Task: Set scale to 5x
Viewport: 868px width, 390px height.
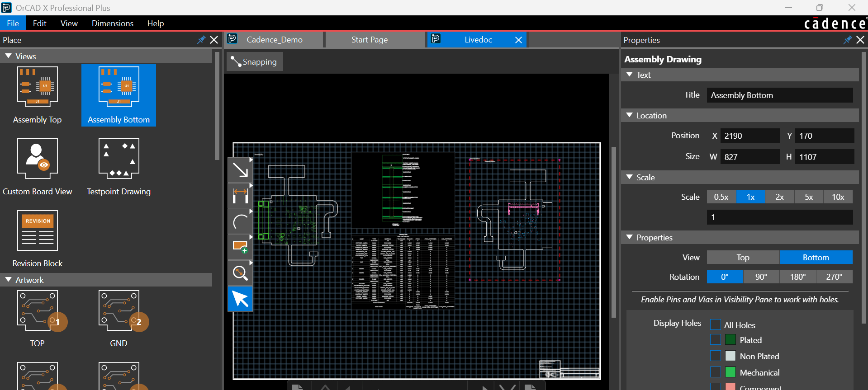Action: tap(809, 197)
